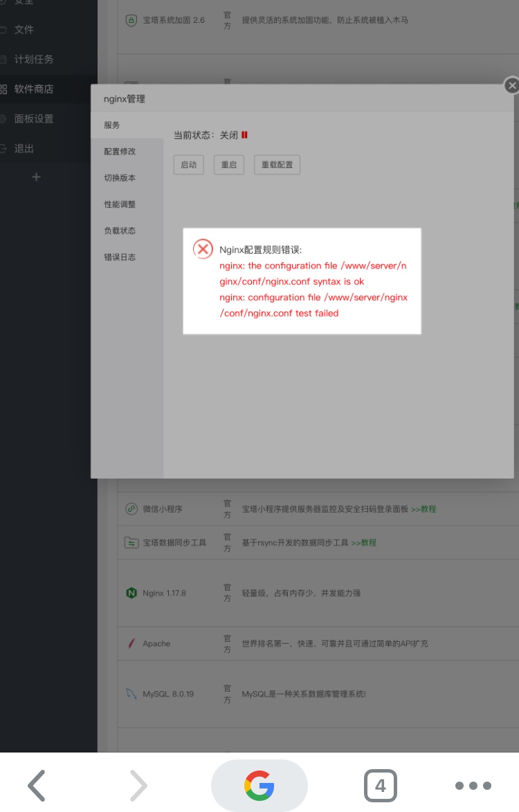Click the Nginx配置规则错误 heading text
Screen dimensions: 519x812
click(260, 250)
